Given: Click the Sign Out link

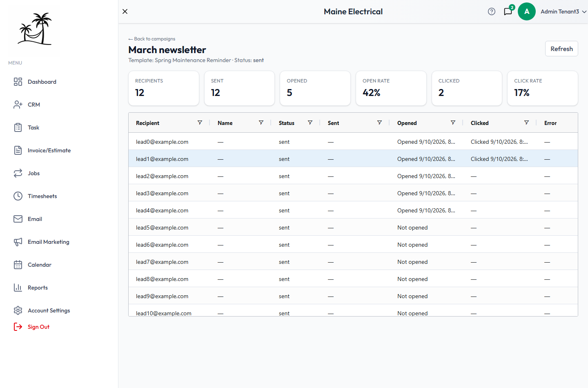Looking at the screenshot, I should click(x=38, y=327).
